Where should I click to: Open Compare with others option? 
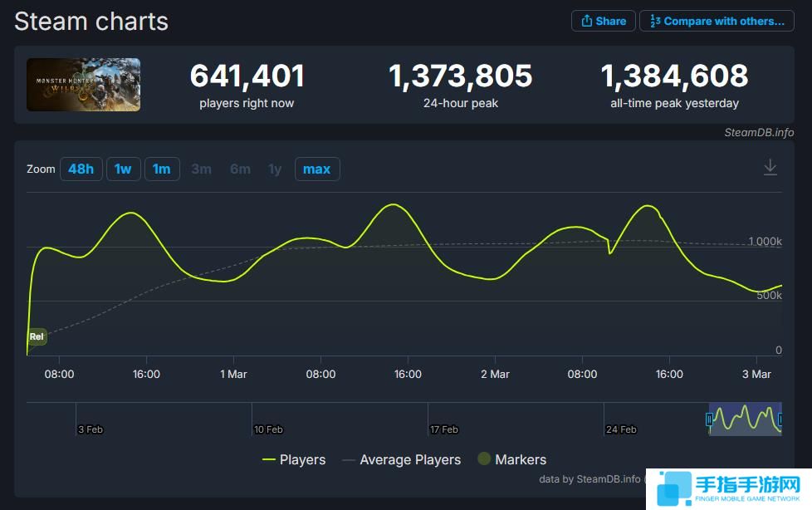coord(717,21)
